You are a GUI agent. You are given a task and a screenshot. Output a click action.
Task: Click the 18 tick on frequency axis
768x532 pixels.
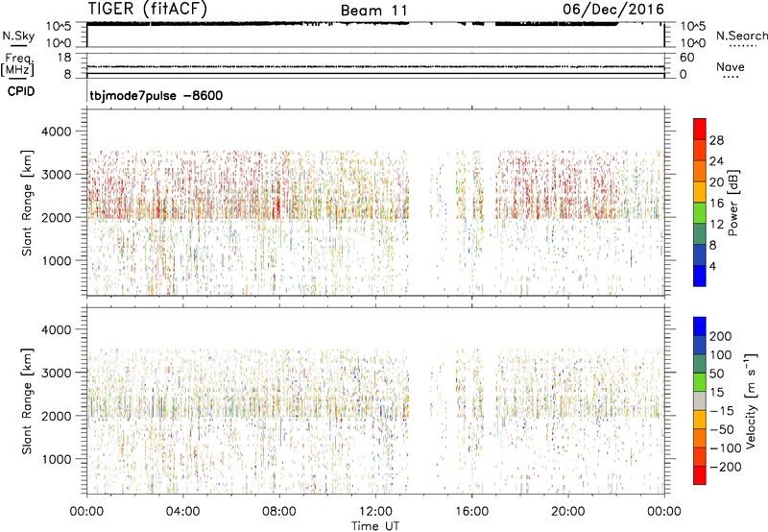click(x=64, y=58)
